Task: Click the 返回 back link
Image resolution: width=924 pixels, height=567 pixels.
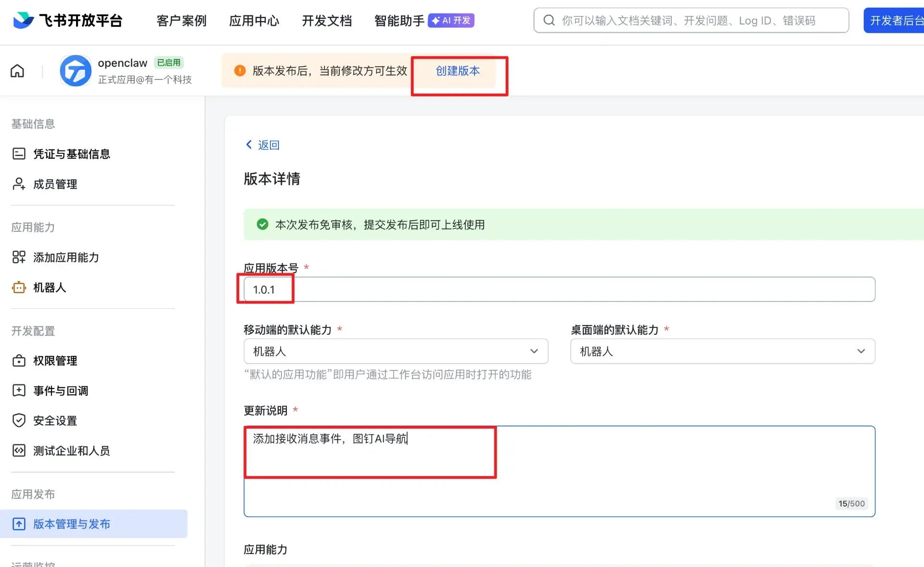Action: coord(263,145)
